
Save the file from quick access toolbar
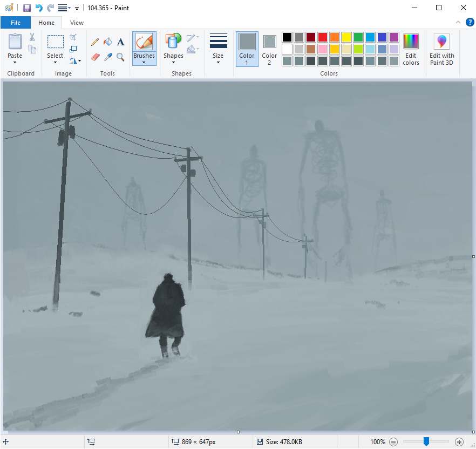point(26,8)
